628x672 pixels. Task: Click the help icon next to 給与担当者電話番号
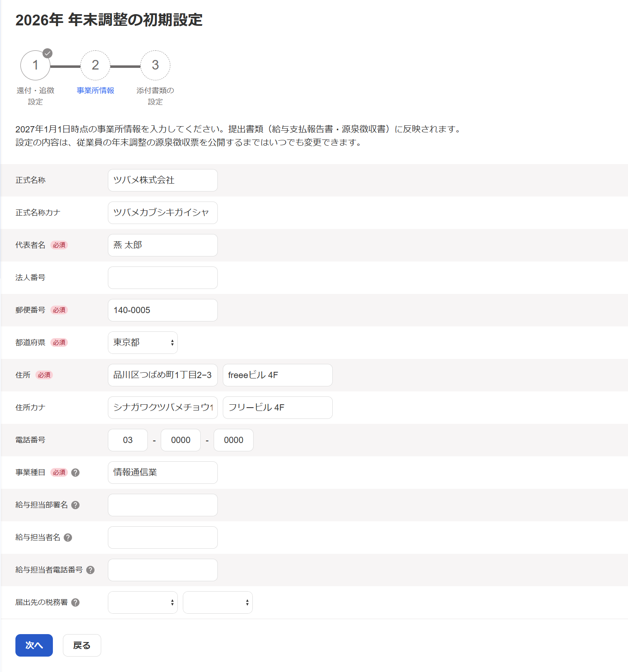(90, 570)
